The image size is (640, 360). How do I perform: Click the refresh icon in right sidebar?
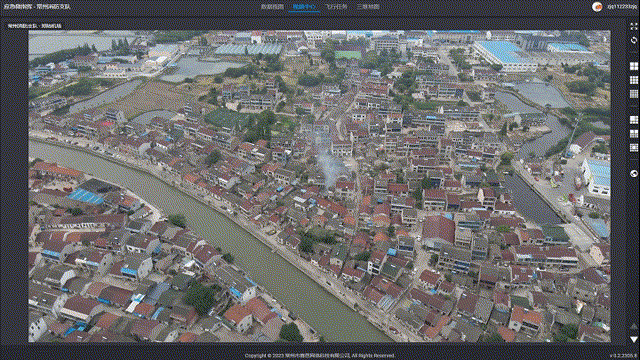633,40
